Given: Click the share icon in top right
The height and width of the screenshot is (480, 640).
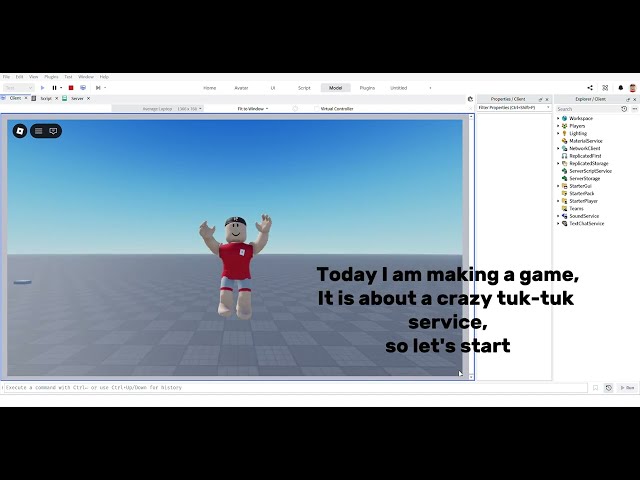Looking at the screenshot, I should tap(590, 88).
